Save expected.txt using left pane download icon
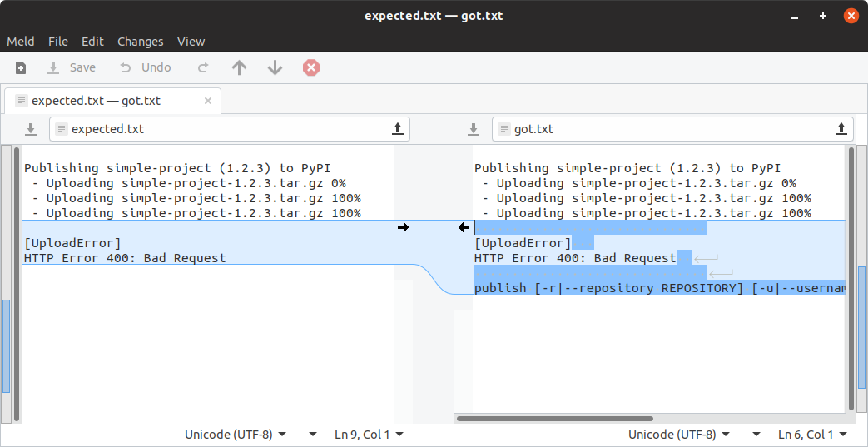Viewport: 868px width, 447px height. tap(31, 129)
